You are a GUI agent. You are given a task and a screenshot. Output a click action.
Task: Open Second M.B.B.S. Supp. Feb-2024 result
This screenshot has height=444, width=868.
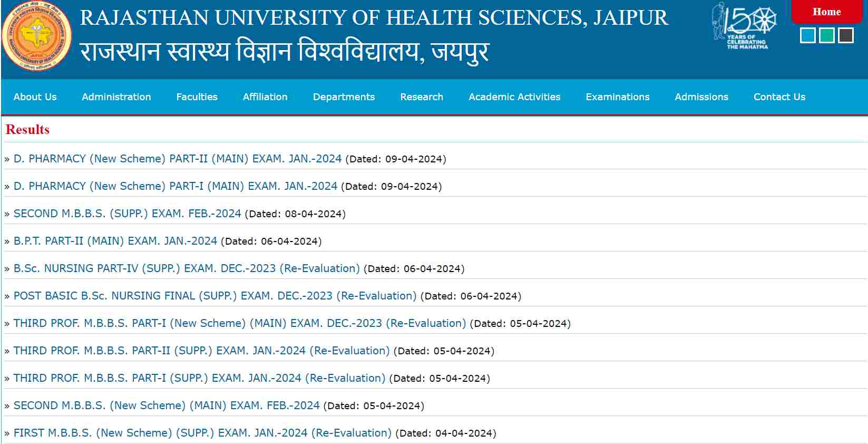tap(127, 214)
